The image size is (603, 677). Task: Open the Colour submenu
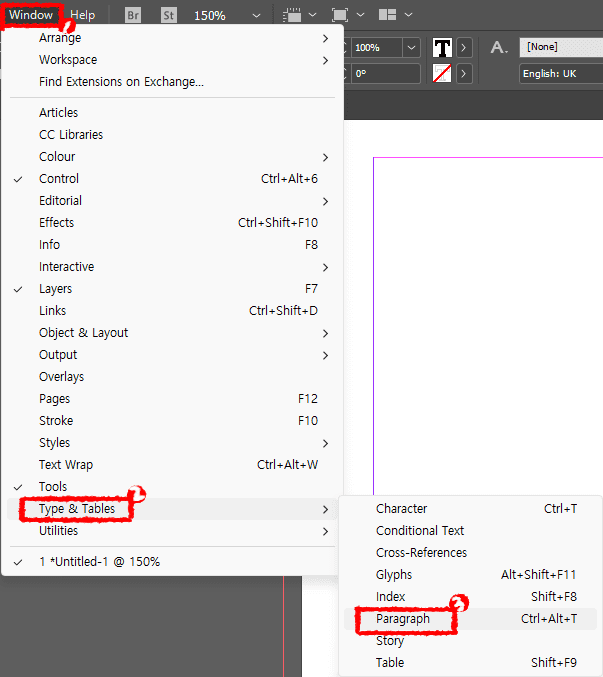172,157
